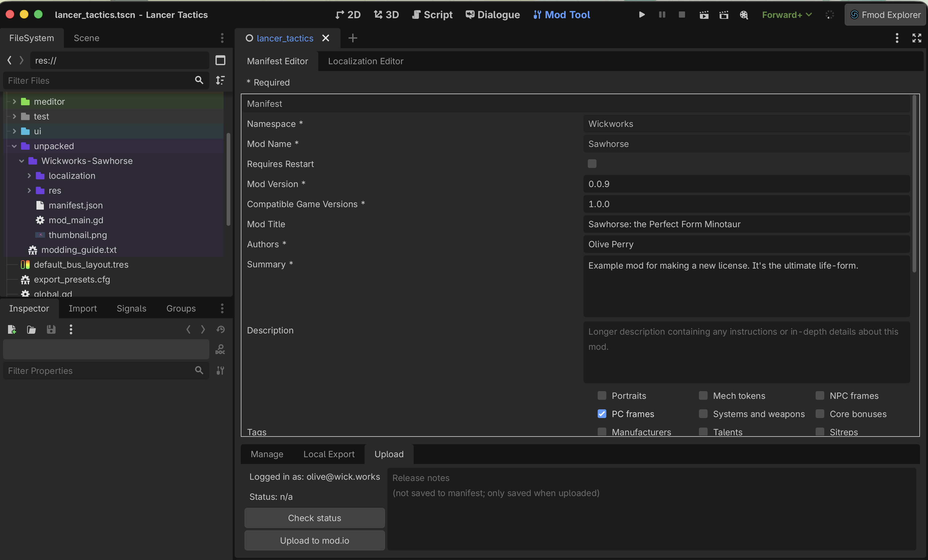The image size is (928, 560).
Task: Expand the meditor folder
Action: coord(14,101)
